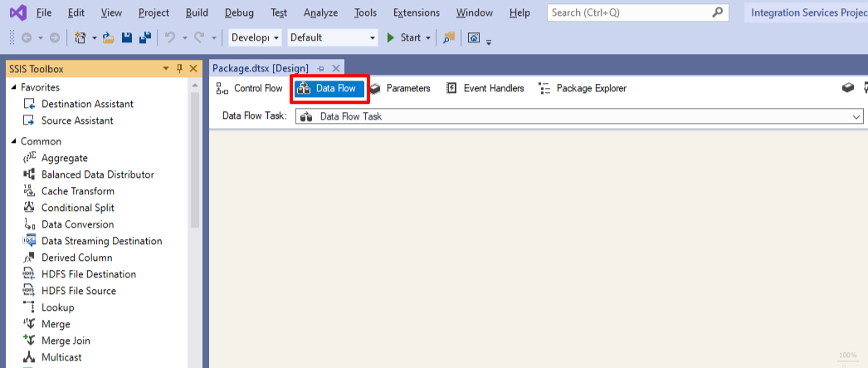Click the Navigate Backward arrow icon
This screenshot has width=868, height=368.
click(x=27, y=37)
